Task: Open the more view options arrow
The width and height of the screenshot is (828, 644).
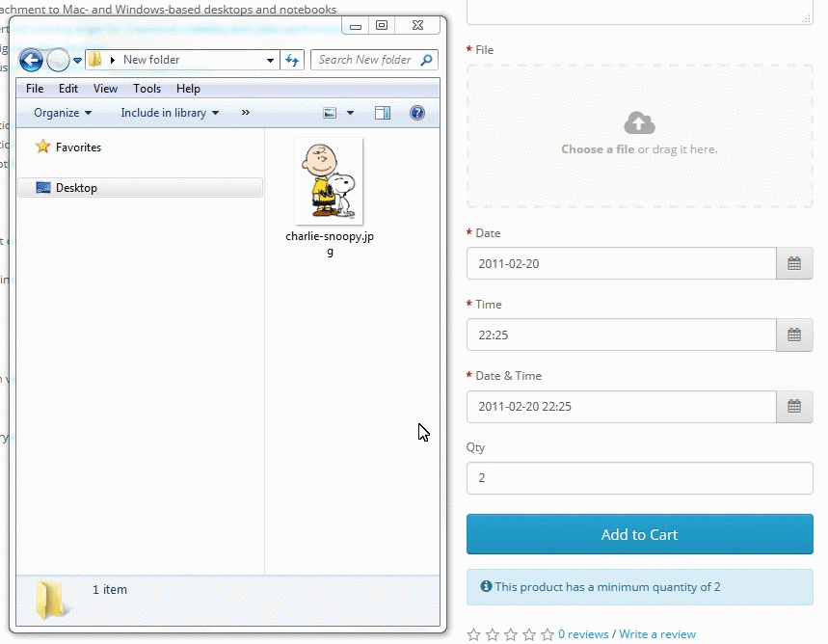Action: 350,113
